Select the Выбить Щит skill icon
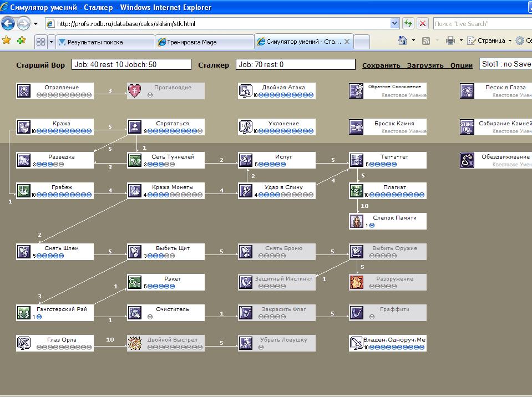 [135, 252]
